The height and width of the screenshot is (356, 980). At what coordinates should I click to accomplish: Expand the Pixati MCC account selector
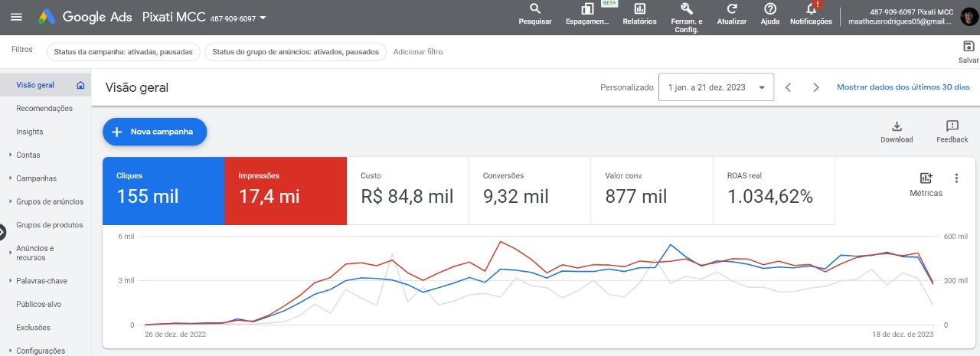pos(263,17)
